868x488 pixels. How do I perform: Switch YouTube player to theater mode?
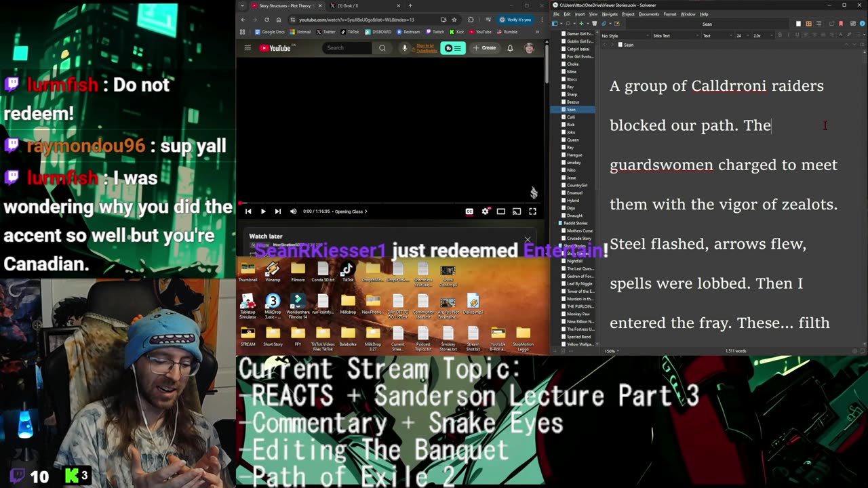(x=500, y=211)
